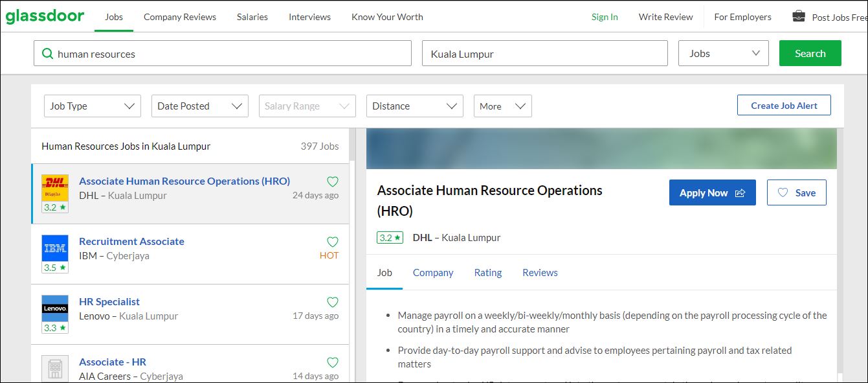Open the Jobs search-type dropdown
Screen dimensions: 868x383
coord(724,54)
